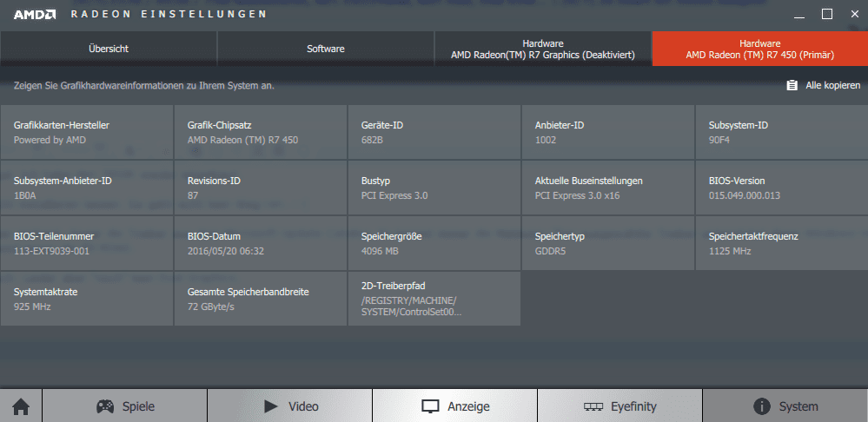Viewport: 868px width, 422px height.
Task: Open the Eyefinity section label
Action: click(633, 406)
